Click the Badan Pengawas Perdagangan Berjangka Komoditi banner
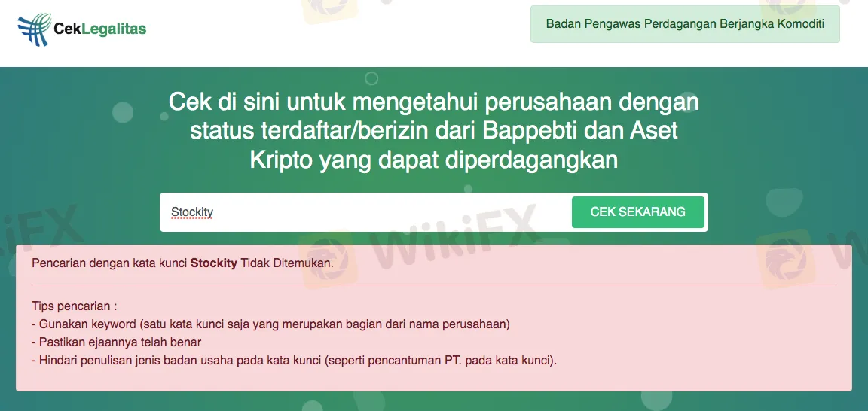Screen dimensions: 868x411 coord(685,24)
